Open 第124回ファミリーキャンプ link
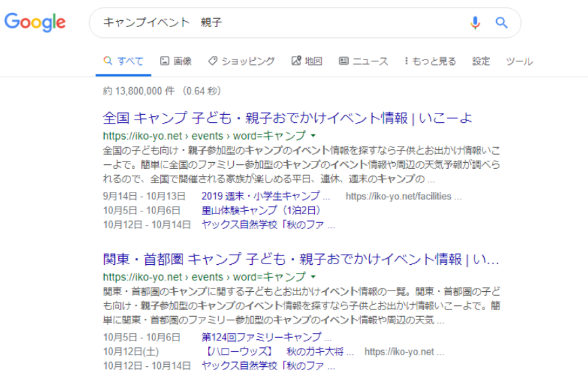The image size is (588, 381). click(x=266, y=337)
